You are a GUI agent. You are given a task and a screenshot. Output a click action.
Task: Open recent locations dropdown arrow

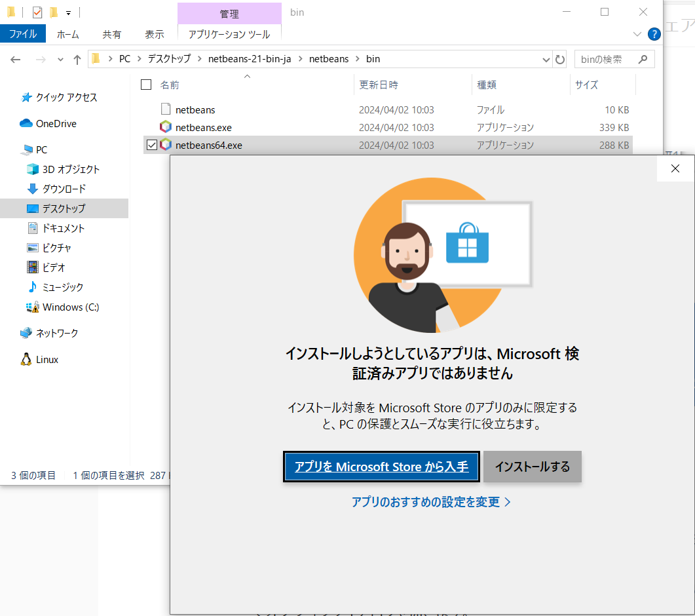(60, 60)
